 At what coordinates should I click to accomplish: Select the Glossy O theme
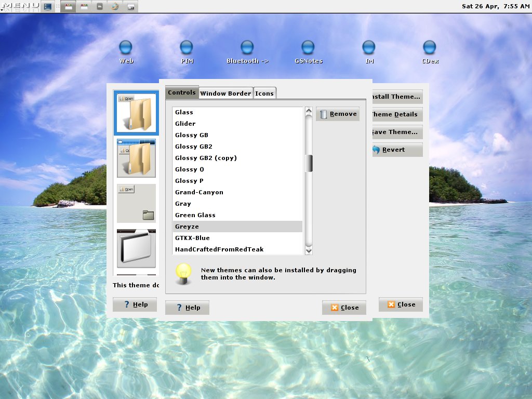click(237, 169)
